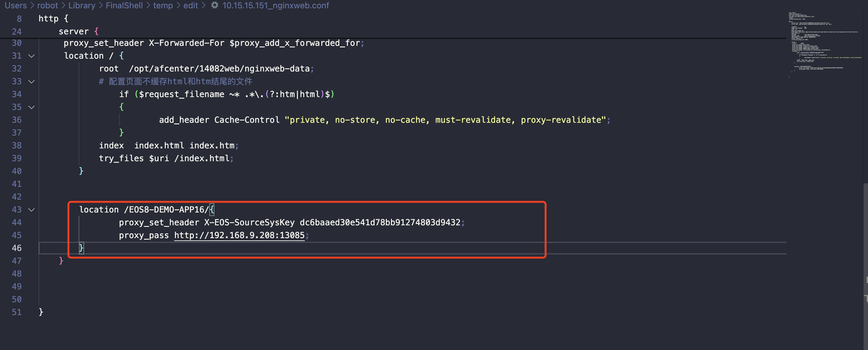The image size is (868, 350).
Task: Open the Library breadcrumb item
Action: [82, 5]
